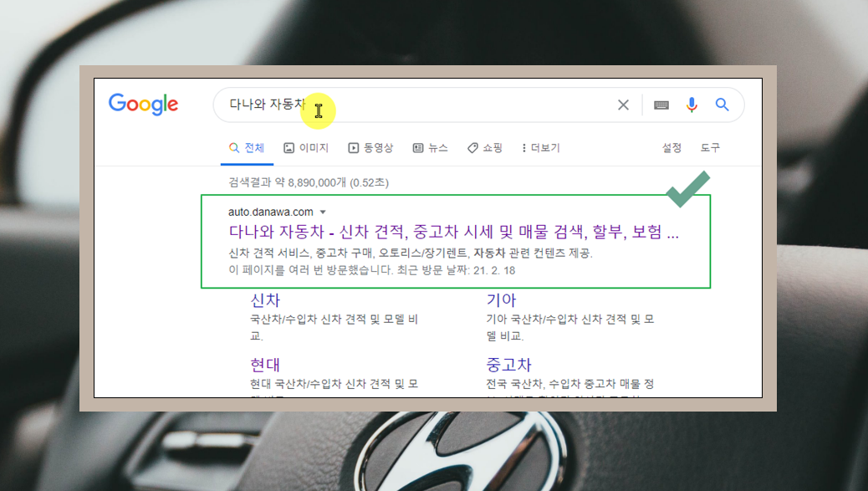Submit search with the magnifier icon
Screen dimensions: 868x491
[x=722, y=104]
